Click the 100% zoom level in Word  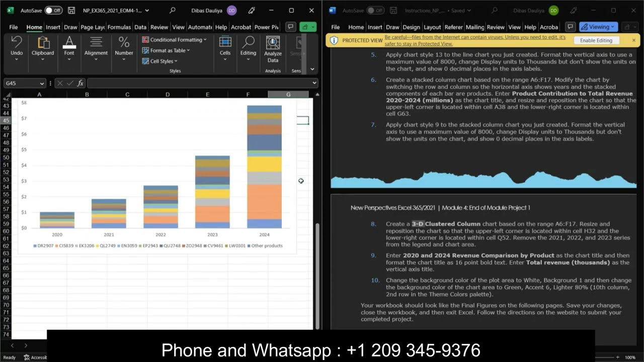(x=630, y=357)
